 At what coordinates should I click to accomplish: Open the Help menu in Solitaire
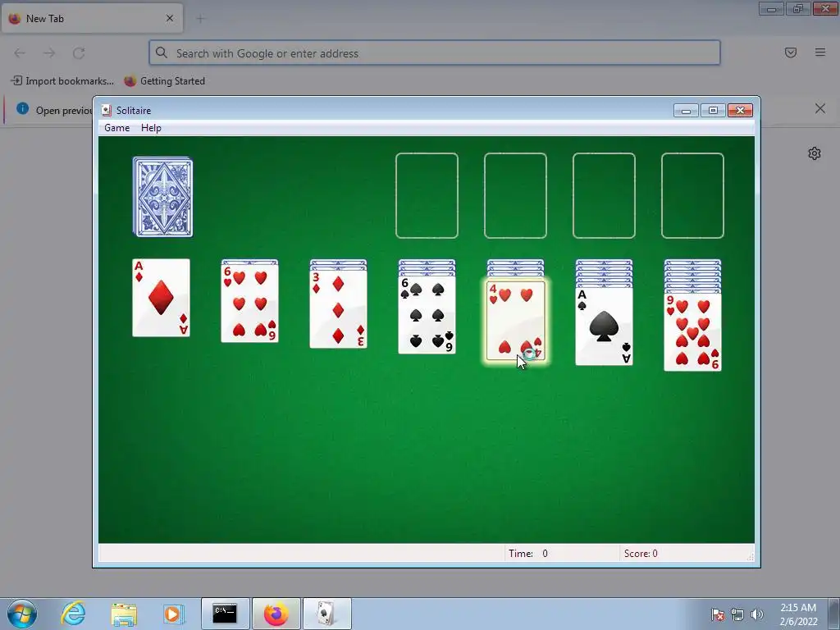pyautogui.click(x=151, y=128)
